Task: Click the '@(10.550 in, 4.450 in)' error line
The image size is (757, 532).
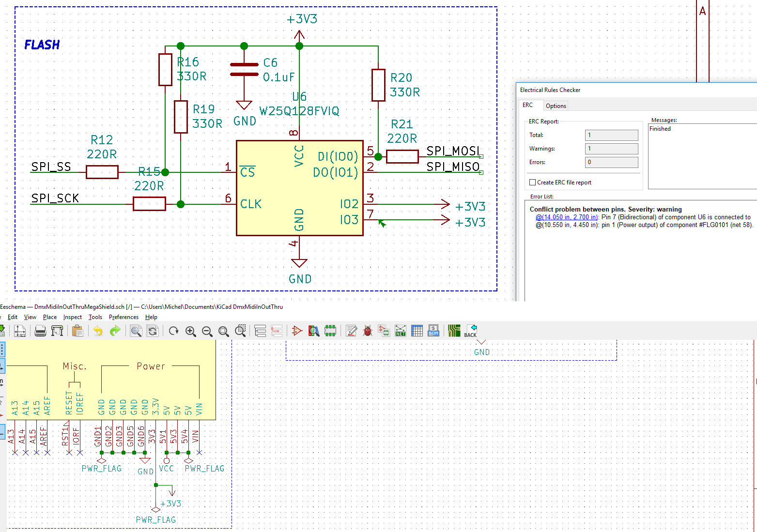Action: 644,225
